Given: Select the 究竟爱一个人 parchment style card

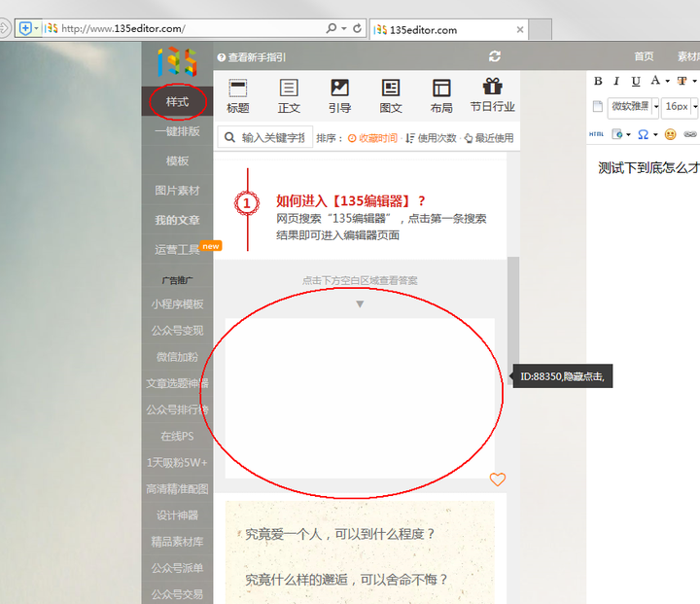Looking at the screenshot, I should [x=360, y=552].
